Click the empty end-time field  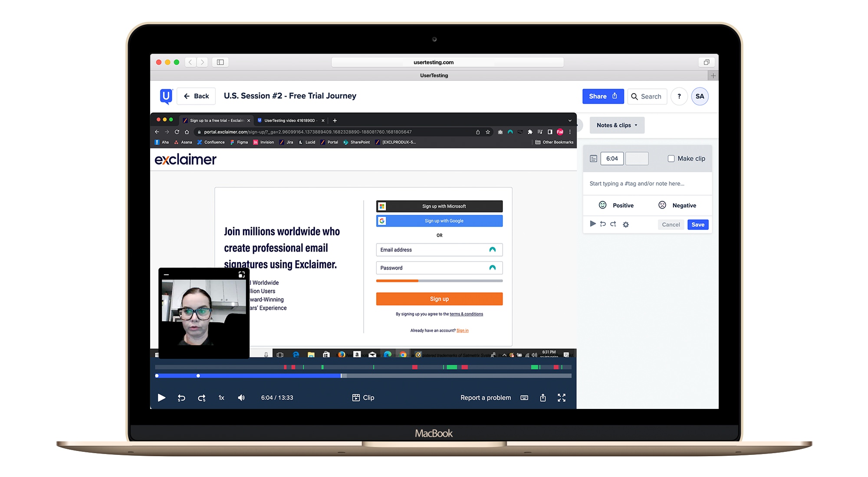click(637, 159)
